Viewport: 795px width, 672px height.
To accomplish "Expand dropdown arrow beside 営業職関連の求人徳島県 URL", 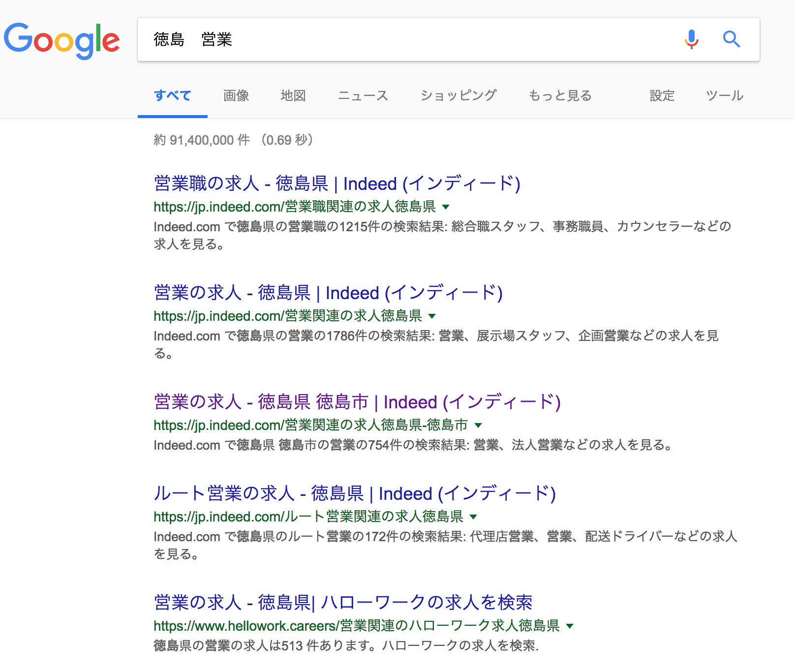I will (446, 207).
